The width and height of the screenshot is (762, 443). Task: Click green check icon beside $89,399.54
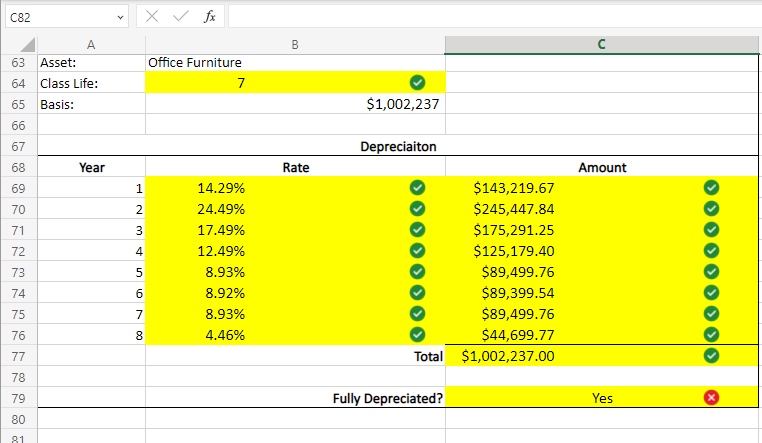(x=711, y=292)
